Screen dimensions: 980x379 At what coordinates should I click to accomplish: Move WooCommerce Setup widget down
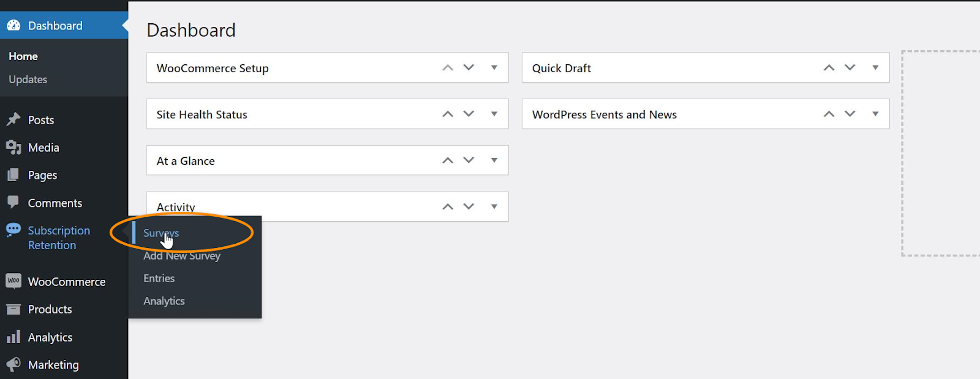469,67
